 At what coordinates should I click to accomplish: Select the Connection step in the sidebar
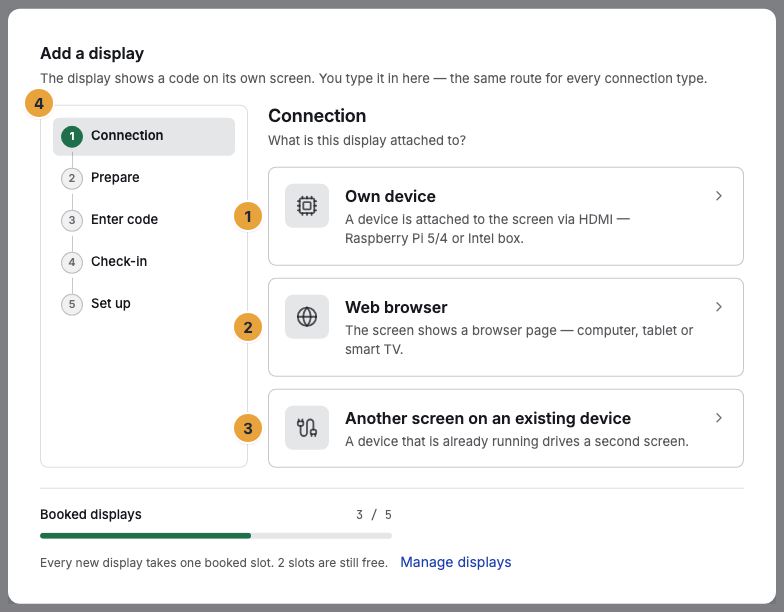(x=144, y=136)
